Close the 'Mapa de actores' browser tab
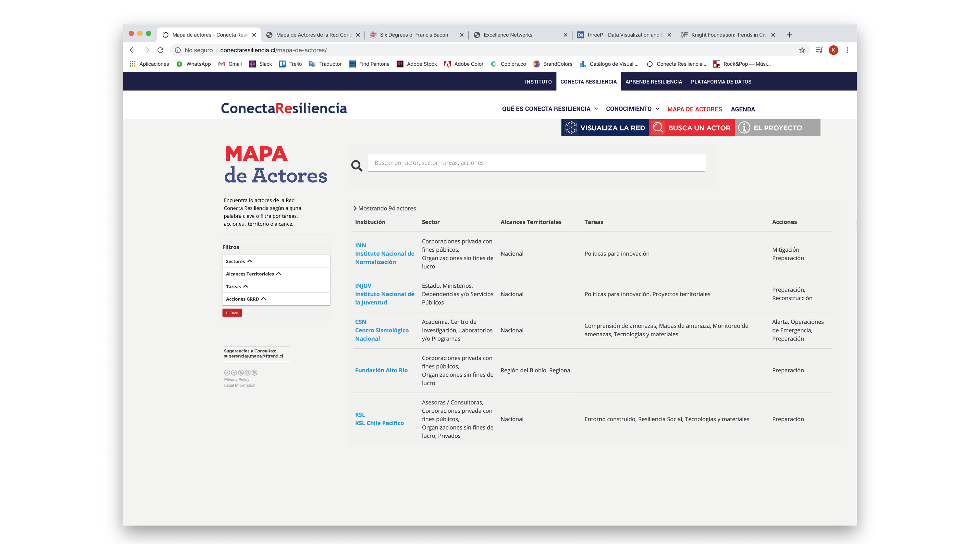This screenshot has height=551, width=980. 254,35
